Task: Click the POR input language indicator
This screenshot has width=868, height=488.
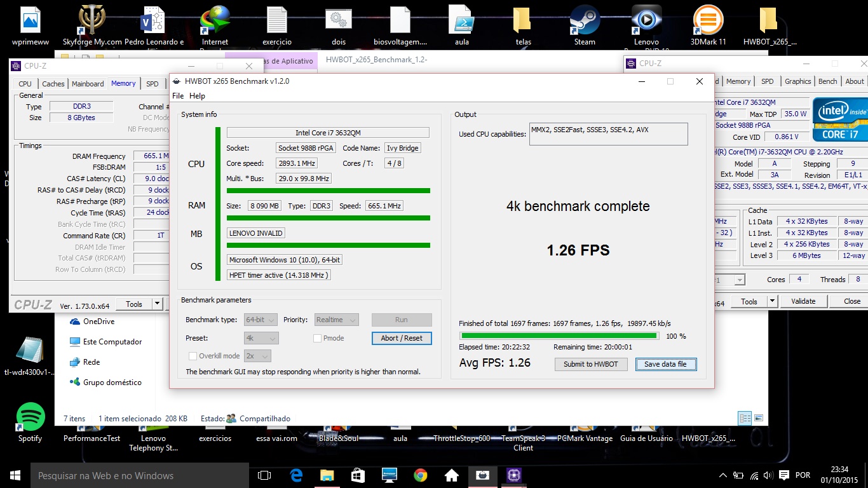Action: 803,475
